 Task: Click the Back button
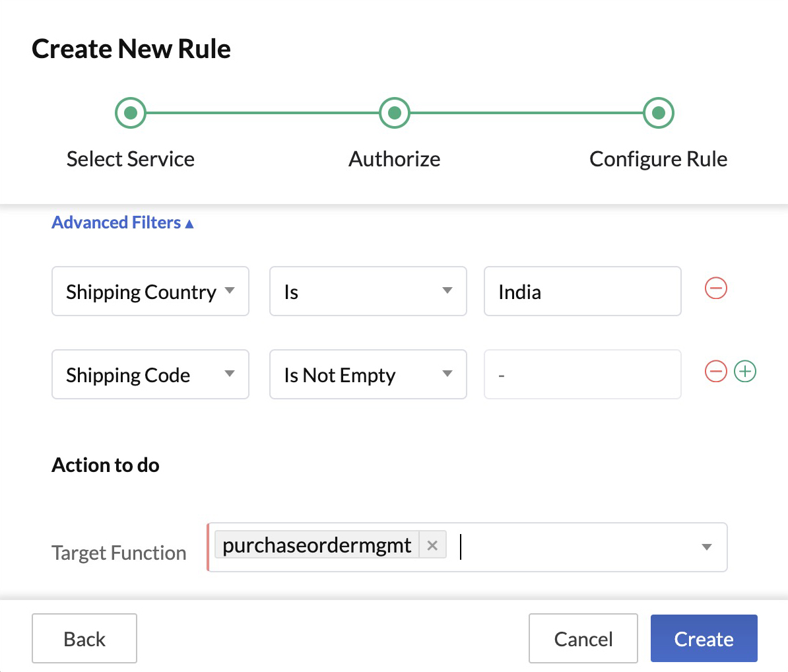point(84,638)
